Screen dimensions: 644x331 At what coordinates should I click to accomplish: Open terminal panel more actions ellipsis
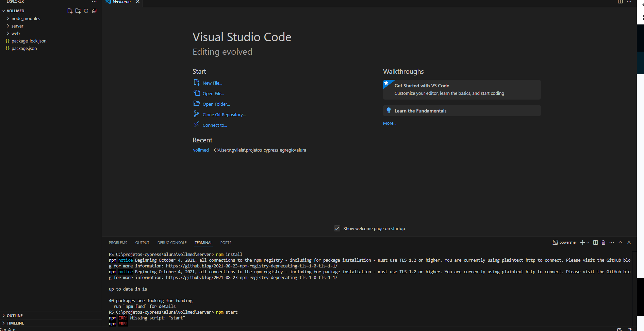(x=612, y=242)
